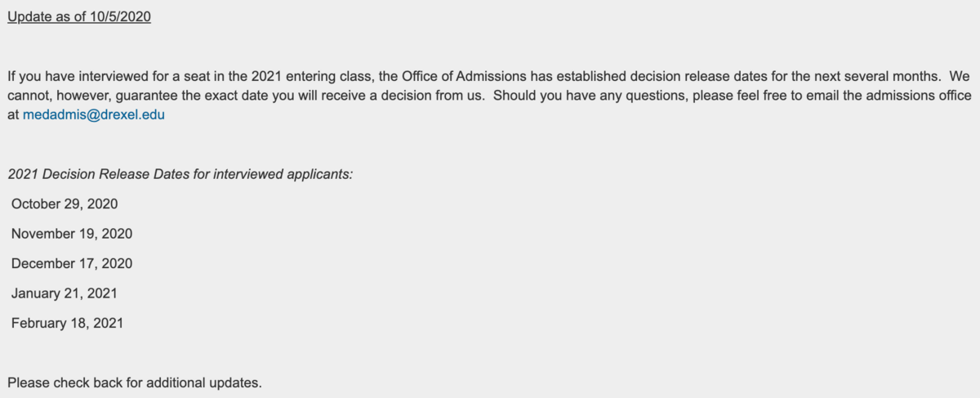This screenshot has height=398, width=980.
Task: Click the October 29, 2020 date
Action: [65, 203]
